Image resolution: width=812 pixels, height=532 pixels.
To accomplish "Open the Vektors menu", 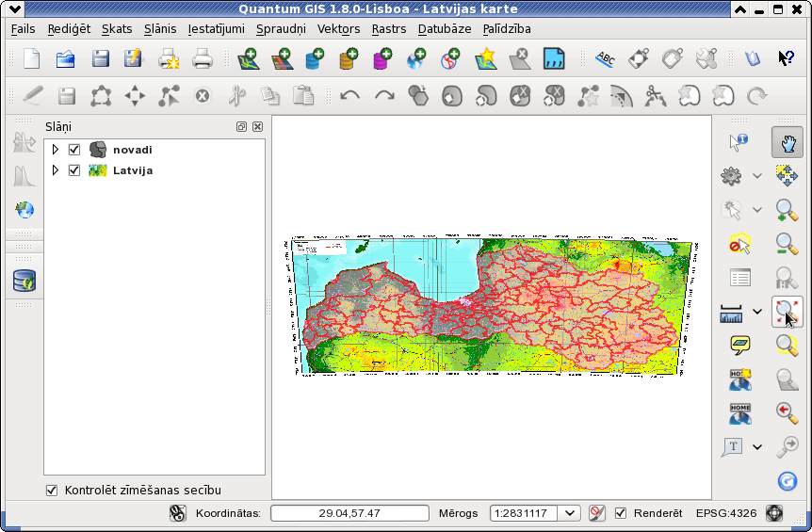I will 339,29.
